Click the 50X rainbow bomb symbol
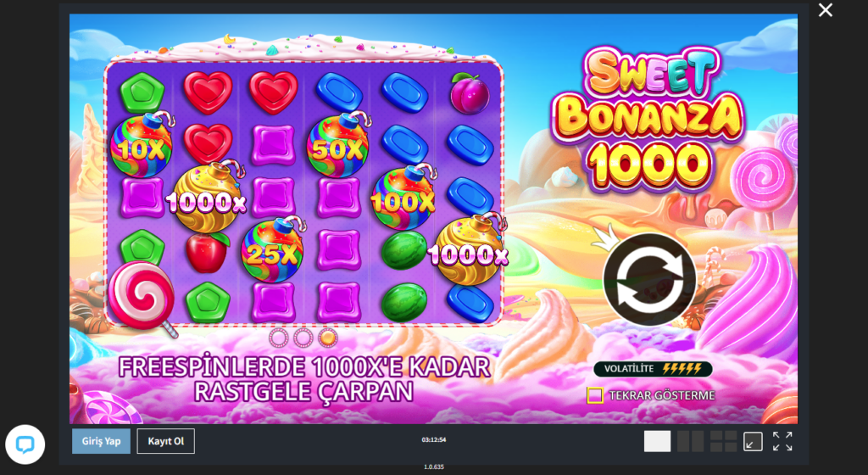Screen dimensions: 868x475 click(x=337, y=146)
